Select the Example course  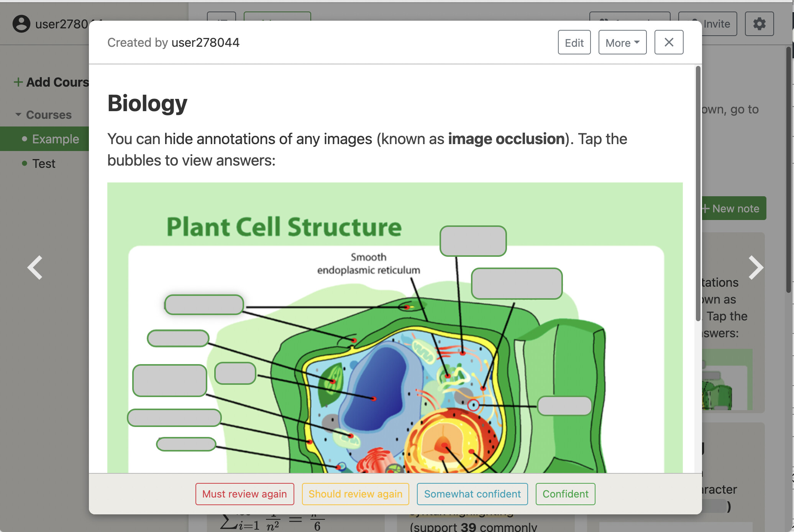click(x=55, y=139)
